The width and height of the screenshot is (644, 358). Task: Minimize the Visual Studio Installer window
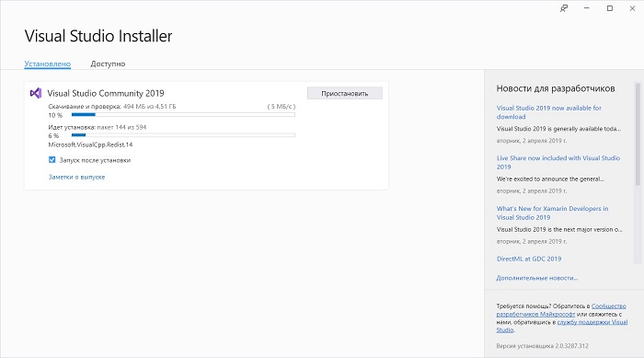[x=587, y=8]
